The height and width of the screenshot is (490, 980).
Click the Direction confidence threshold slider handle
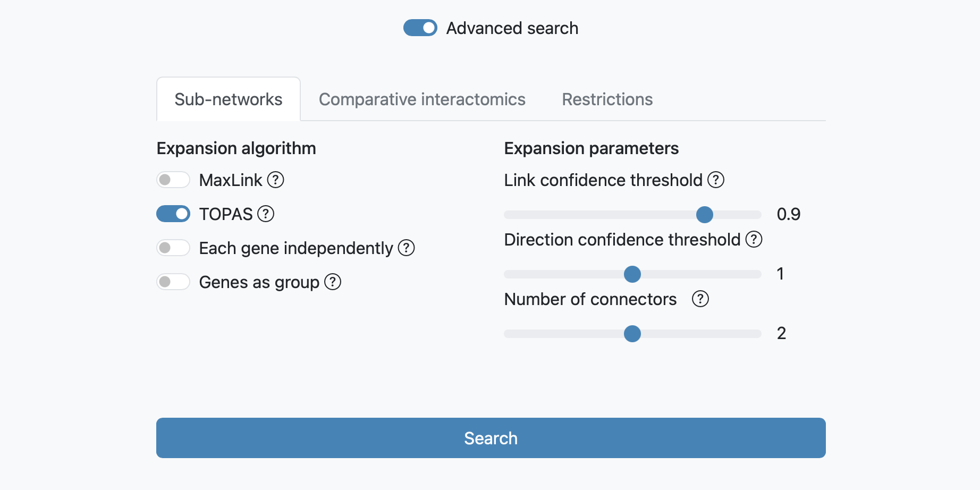tap(632, 274)
